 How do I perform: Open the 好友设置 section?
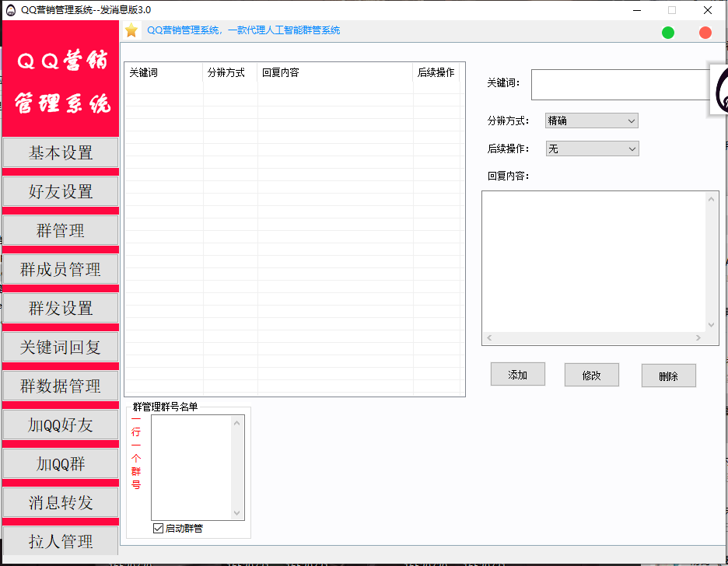tap(61, 191)
